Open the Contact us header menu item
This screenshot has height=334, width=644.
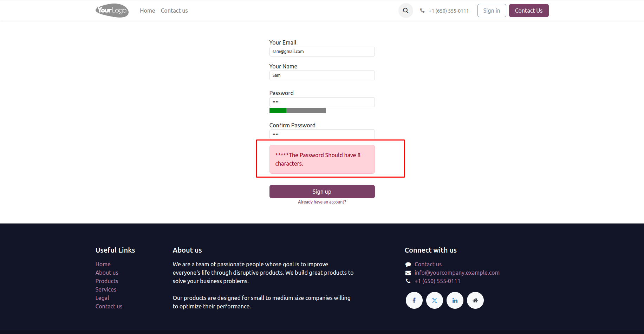(x=174, y=11)
